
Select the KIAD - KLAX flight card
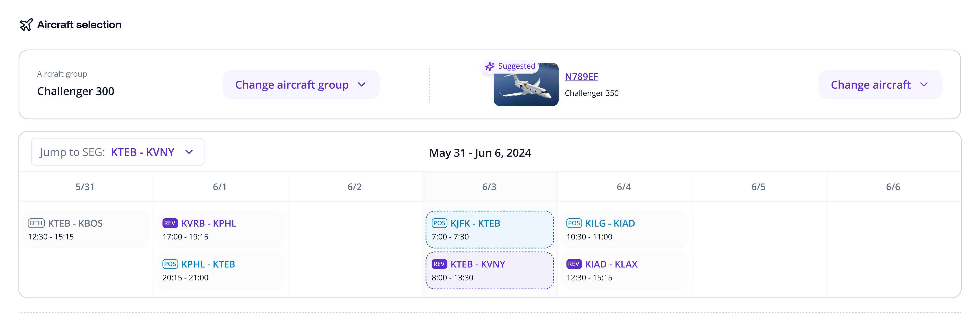[624, 270]
